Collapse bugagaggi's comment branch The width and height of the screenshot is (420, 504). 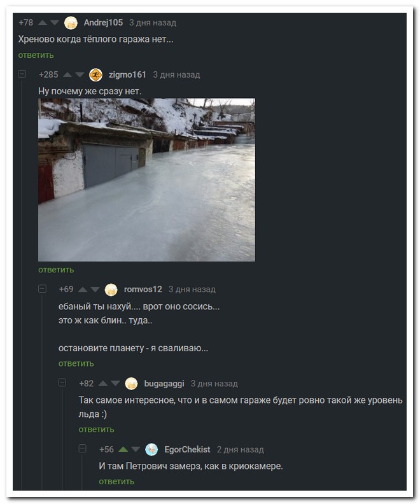(62, 382)
